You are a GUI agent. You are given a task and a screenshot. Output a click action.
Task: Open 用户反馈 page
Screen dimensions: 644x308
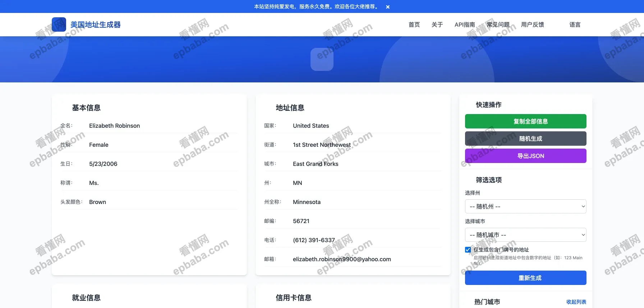tap(533, 24)
